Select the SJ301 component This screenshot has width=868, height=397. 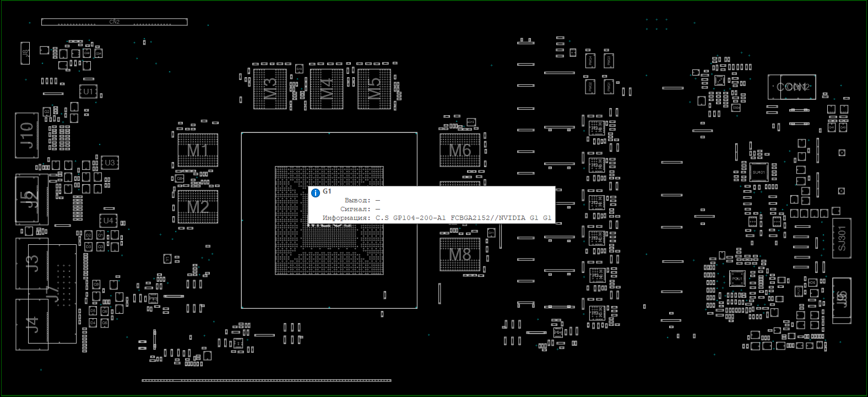[842, 238]
